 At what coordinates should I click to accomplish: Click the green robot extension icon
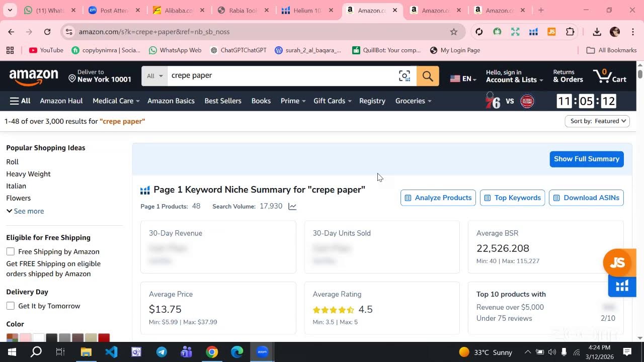point(497,32)
